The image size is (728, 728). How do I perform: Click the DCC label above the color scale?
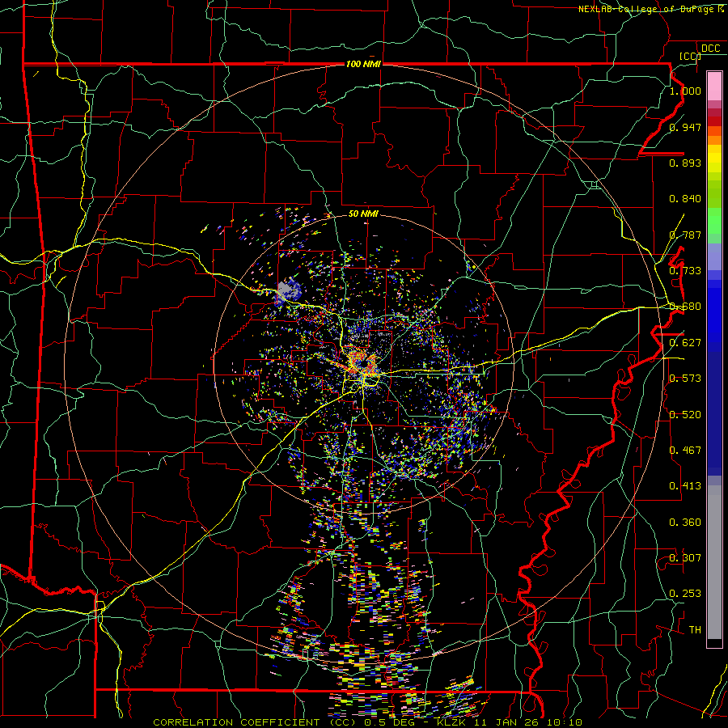(710, 49)
